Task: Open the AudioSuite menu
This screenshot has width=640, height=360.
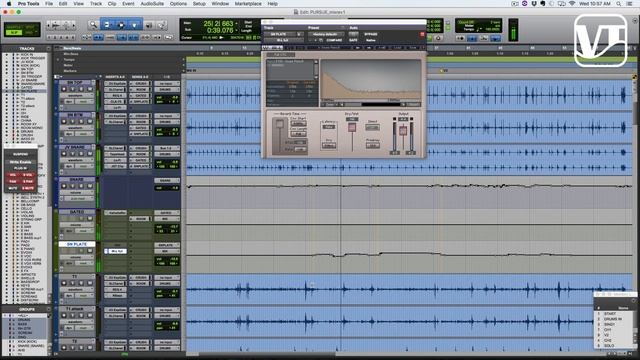Action: point(152,4)
